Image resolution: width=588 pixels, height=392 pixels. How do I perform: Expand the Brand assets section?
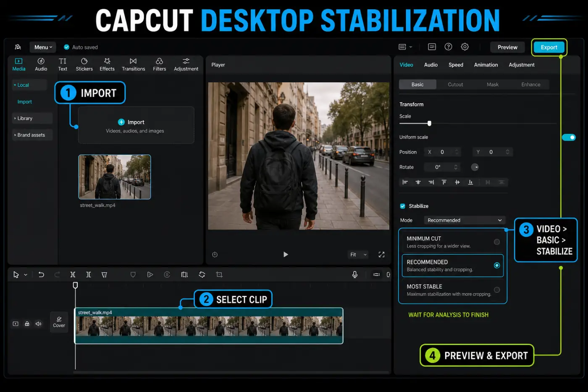[x=32, y=135]
